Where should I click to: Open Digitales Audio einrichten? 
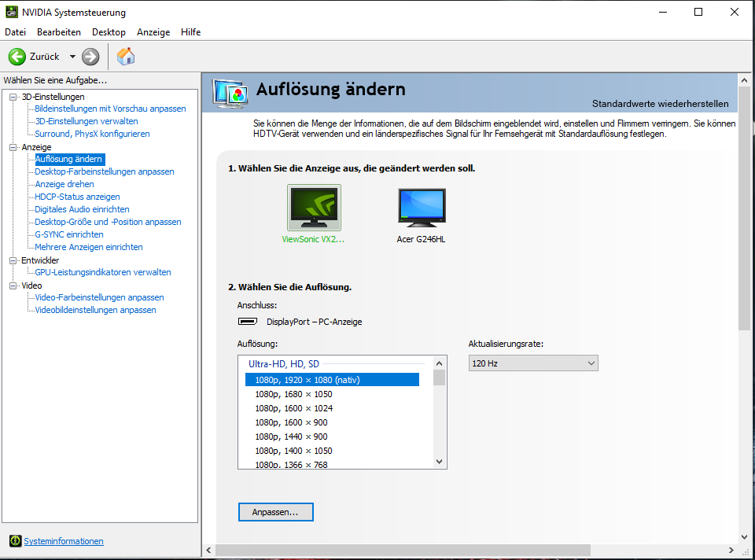point(82,209)
